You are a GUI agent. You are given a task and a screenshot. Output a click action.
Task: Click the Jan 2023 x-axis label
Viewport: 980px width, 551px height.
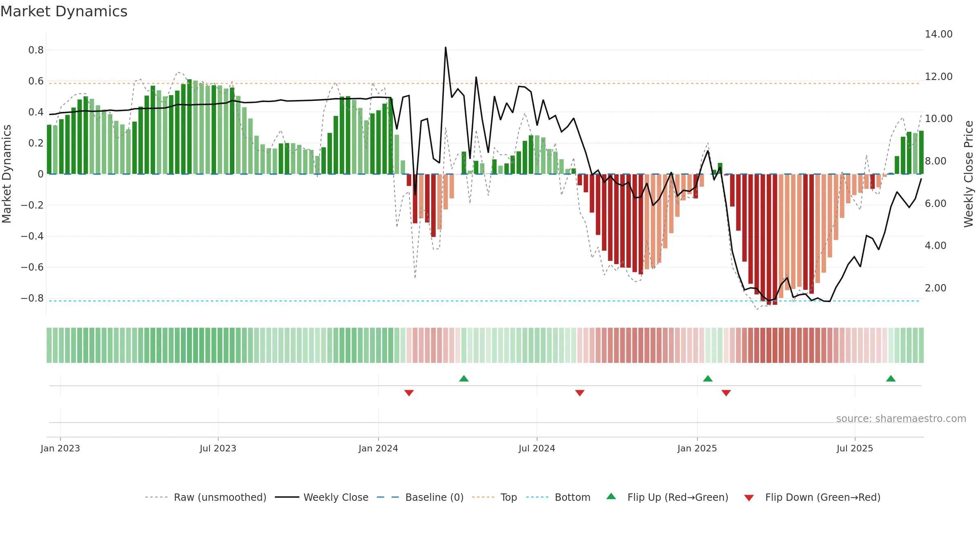coord(60,448)
